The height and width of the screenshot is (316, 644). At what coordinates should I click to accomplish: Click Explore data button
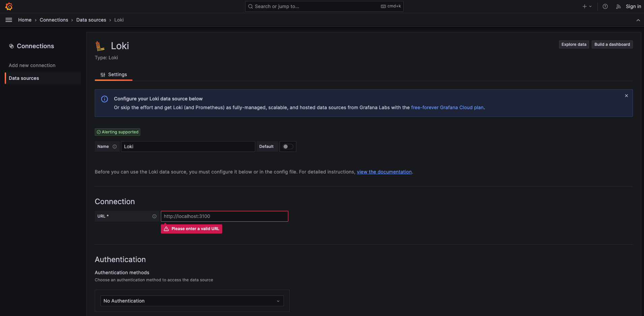click(x=574, y=44)
